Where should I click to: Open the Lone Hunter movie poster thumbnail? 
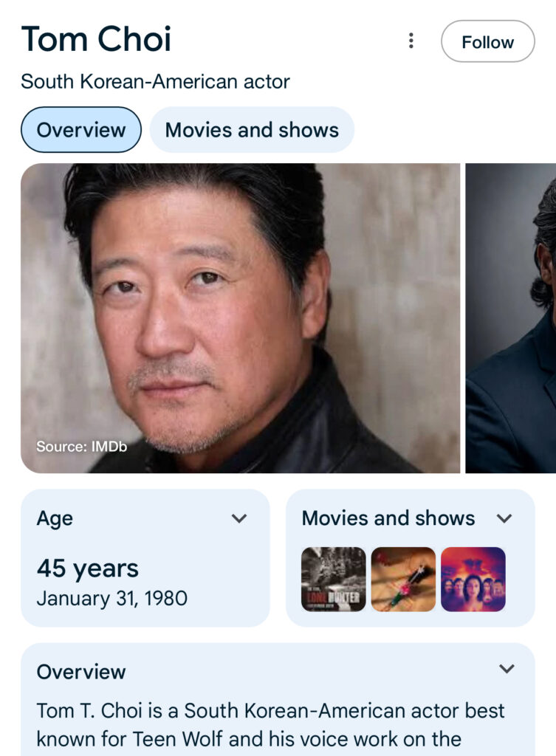(333, 579)
